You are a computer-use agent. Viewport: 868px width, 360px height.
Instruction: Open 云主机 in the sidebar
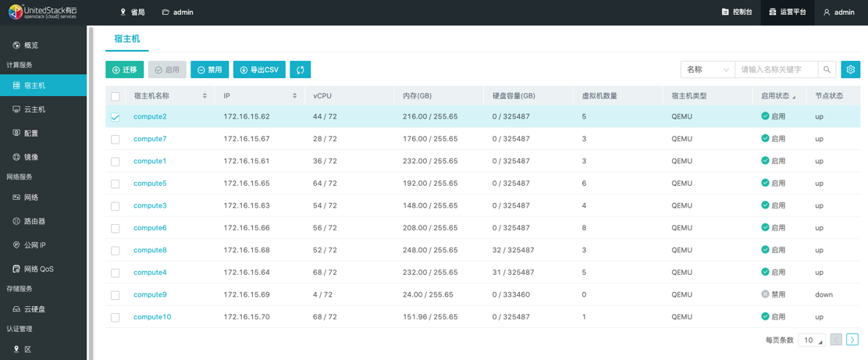point(43,109)
